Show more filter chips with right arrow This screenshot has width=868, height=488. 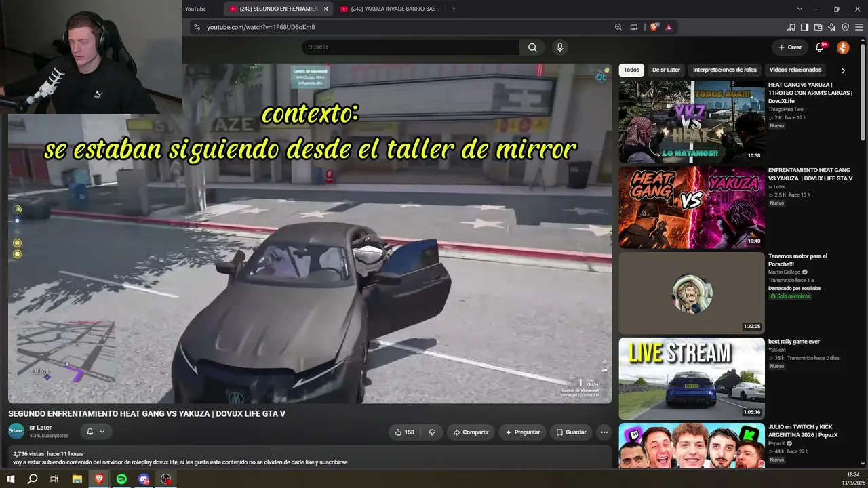(843, 70)
